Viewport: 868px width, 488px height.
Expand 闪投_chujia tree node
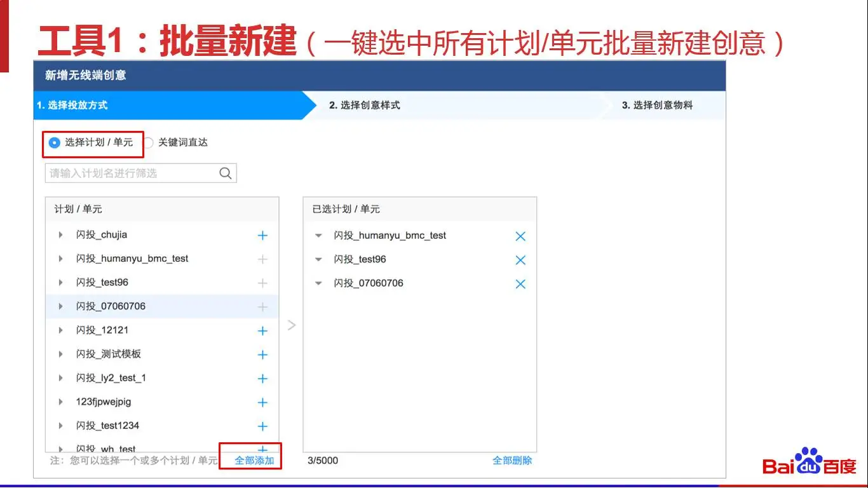61,235
